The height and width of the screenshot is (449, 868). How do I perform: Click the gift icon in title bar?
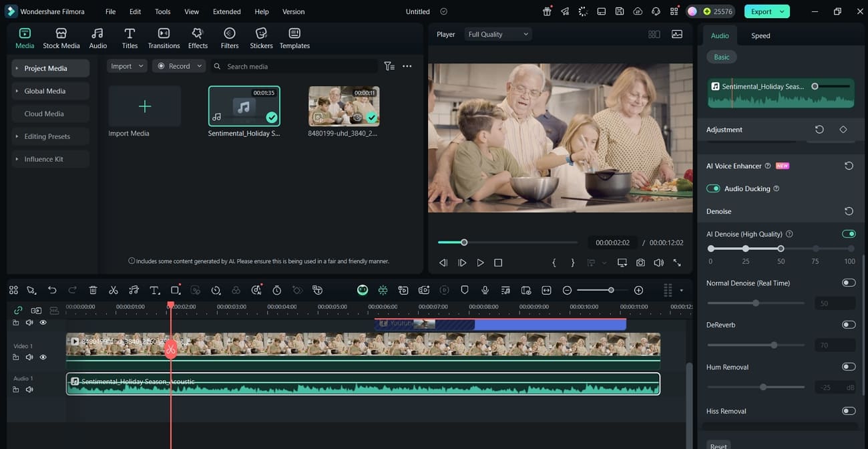547,11
